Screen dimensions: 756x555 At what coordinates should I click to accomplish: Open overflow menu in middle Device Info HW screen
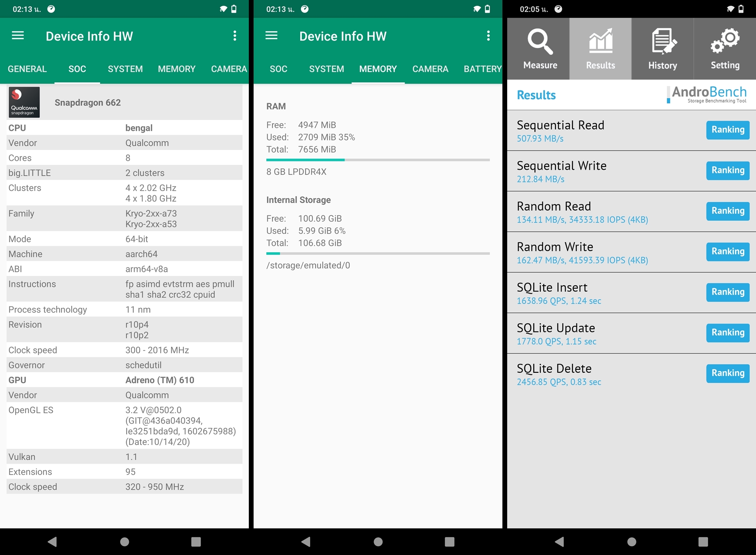[x=488, y=36]
